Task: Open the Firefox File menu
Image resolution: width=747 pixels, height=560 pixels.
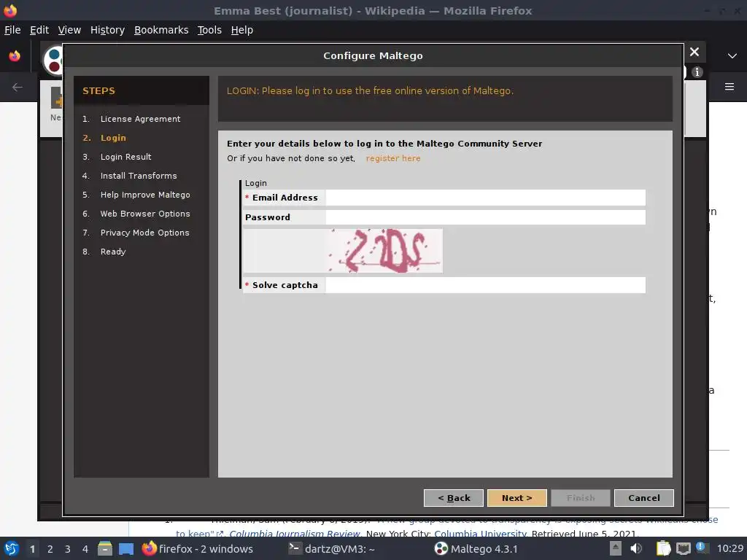Action: tap(12, 30)
